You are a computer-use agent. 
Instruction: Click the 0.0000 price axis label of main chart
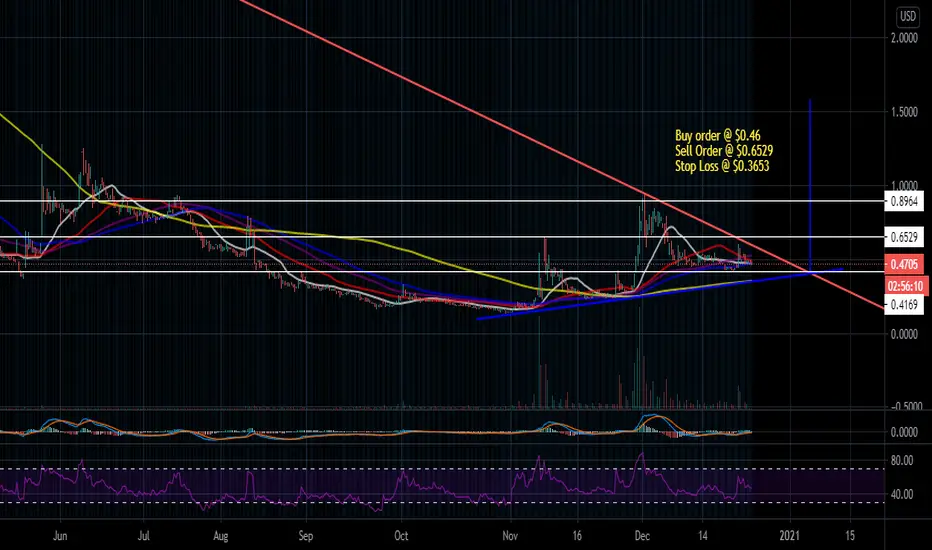(x=904, y=335)
